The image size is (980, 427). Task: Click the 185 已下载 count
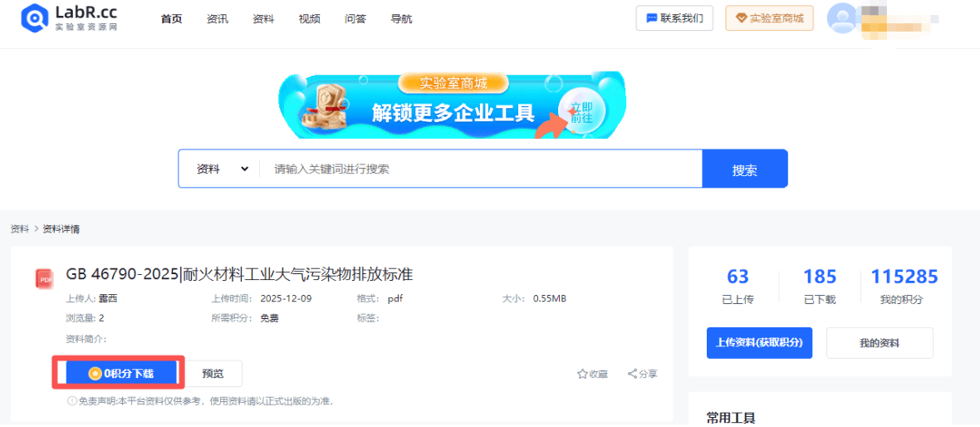point(820,287)
